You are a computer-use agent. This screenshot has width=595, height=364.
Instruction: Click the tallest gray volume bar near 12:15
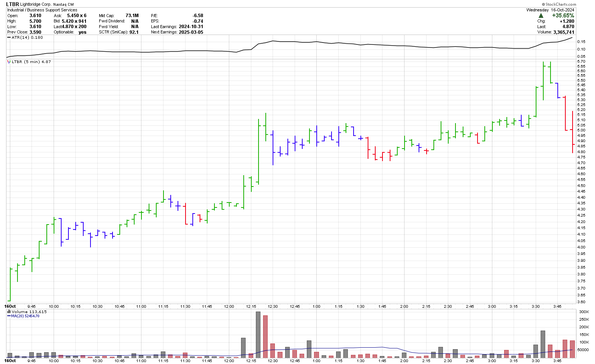click(258, 335)
